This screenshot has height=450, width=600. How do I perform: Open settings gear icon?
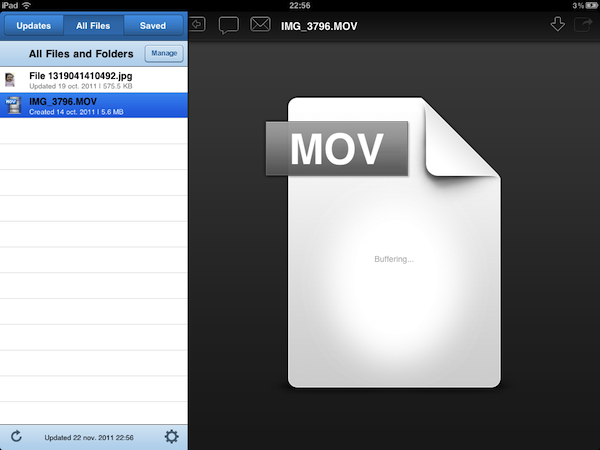pos(171,437)
